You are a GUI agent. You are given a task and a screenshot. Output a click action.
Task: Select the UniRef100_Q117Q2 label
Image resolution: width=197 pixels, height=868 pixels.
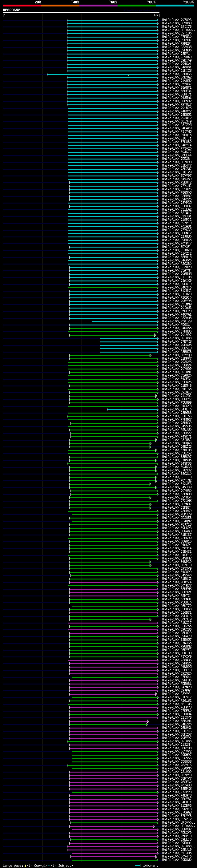[177, 396]
